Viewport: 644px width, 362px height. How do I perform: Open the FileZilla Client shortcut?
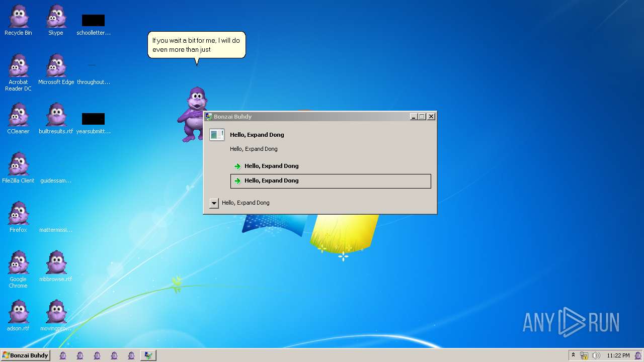[x=18, y=168]
